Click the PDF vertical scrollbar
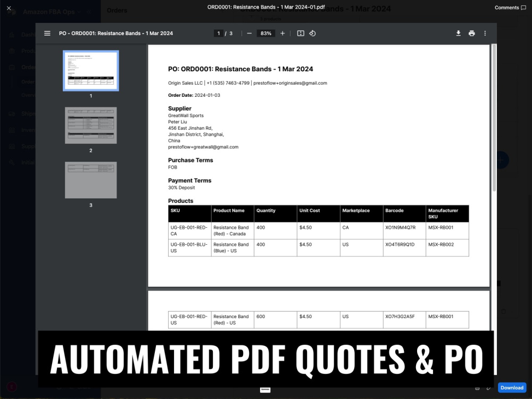The image size is (532, 399). coord(494,118)
